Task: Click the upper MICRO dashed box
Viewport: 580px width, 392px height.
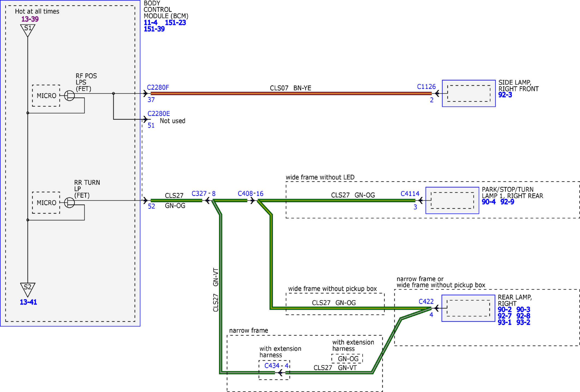Action: click(46, 96)
